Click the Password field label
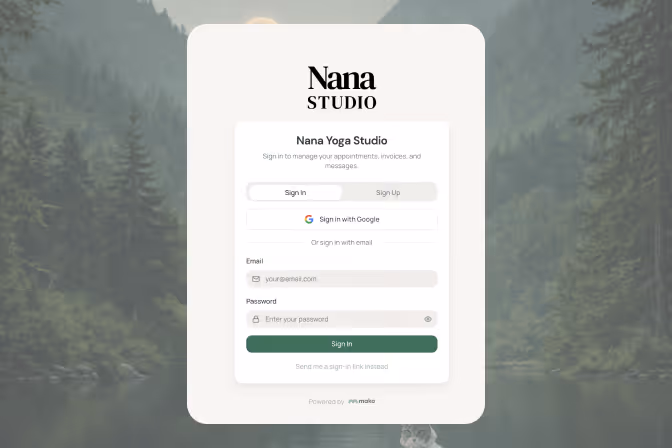This screenshot has height=448, width=672. coord(261,301)
